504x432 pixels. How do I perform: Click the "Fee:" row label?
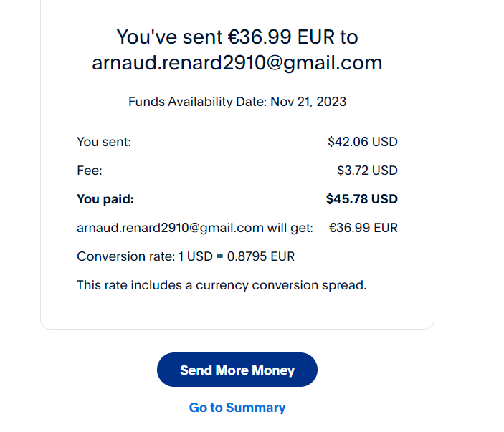click(90, 171)
